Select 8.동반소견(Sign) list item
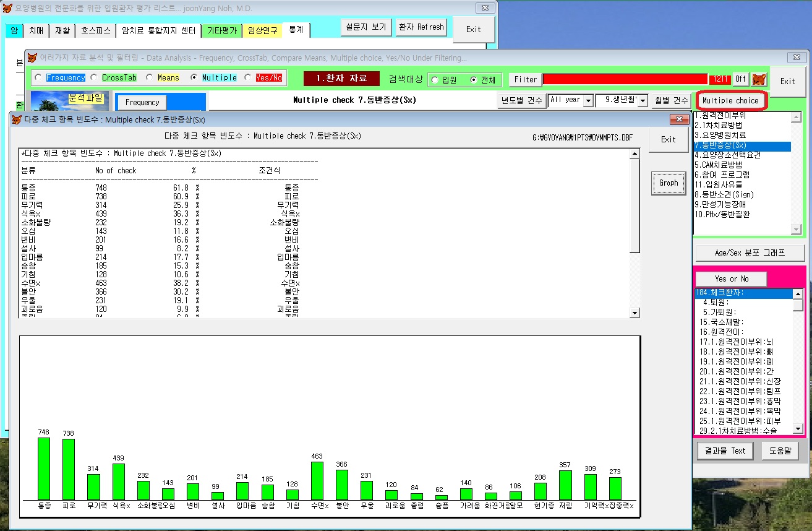Viewport: 812px width, 531px height. (742, 195)
